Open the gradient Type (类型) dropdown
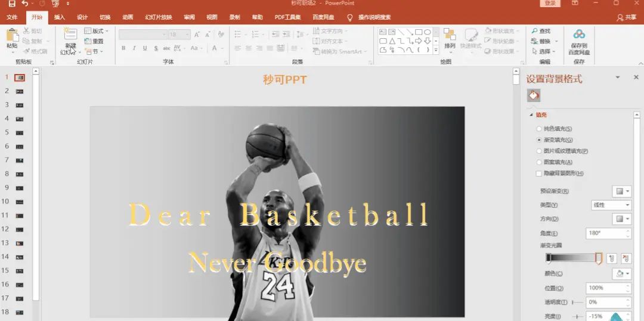Screen dimensions: 644x321 coord(611,205)
